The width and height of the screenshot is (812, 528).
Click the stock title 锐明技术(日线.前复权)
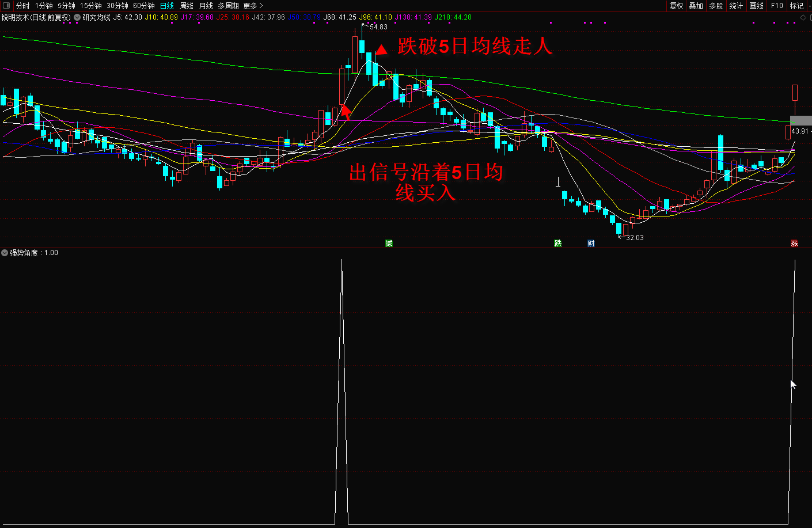tap(36, 17)
